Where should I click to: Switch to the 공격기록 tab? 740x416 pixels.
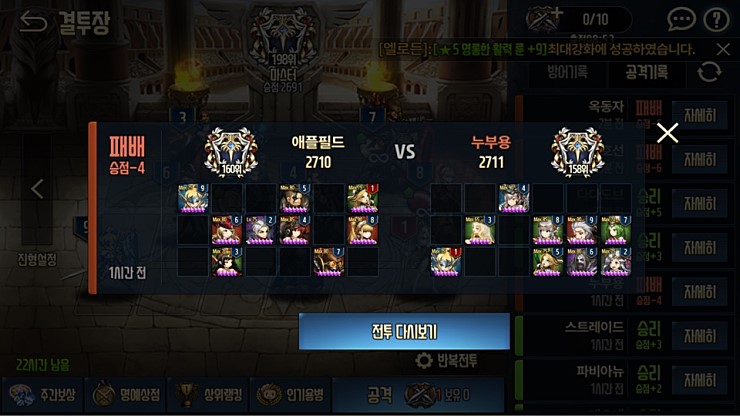tap(647, 72)
